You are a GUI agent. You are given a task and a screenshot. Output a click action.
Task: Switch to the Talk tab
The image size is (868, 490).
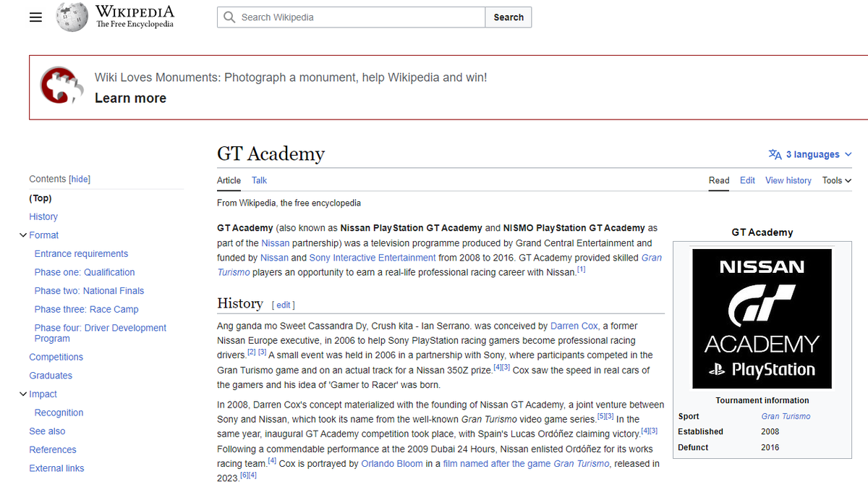(259, 180)
